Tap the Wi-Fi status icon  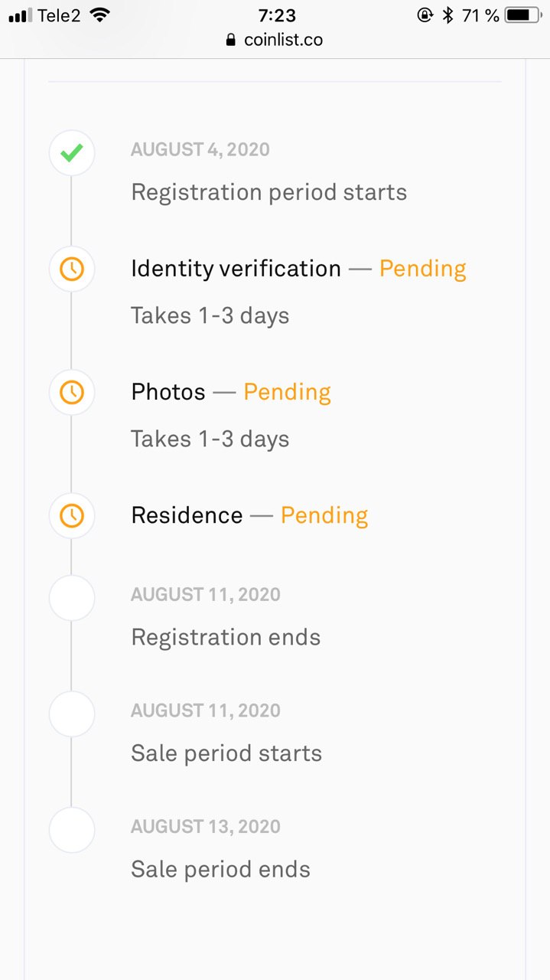point(99,15)
